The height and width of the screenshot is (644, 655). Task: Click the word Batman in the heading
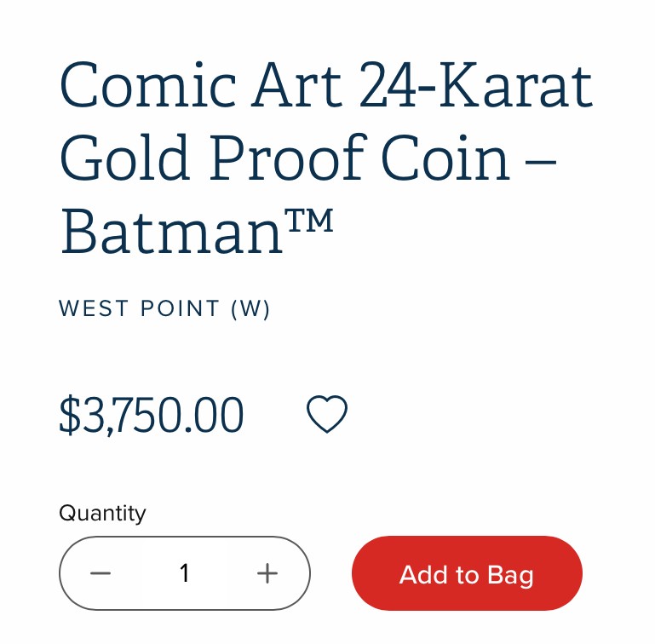pyautogui.click(x=172, y=232)
